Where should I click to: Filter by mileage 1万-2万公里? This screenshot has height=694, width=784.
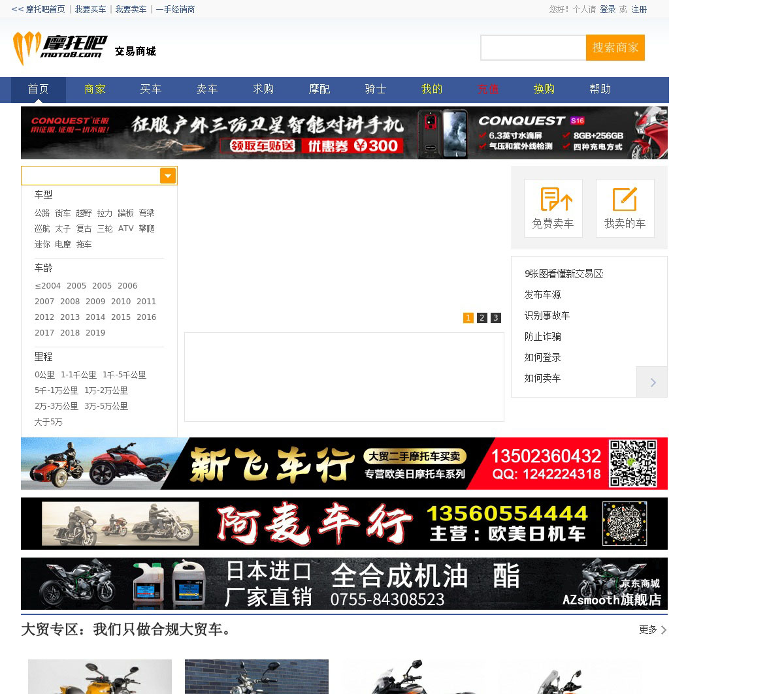tap(106, 390)
